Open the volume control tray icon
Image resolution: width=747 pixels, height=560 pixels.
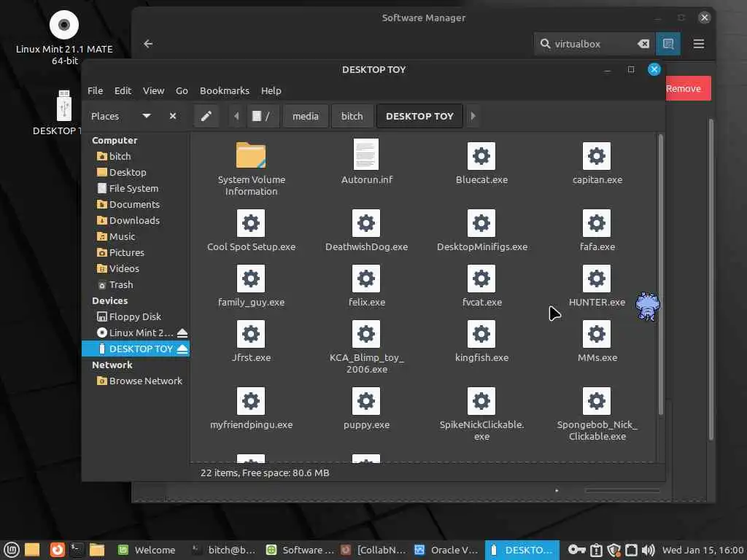pos(649,550)
